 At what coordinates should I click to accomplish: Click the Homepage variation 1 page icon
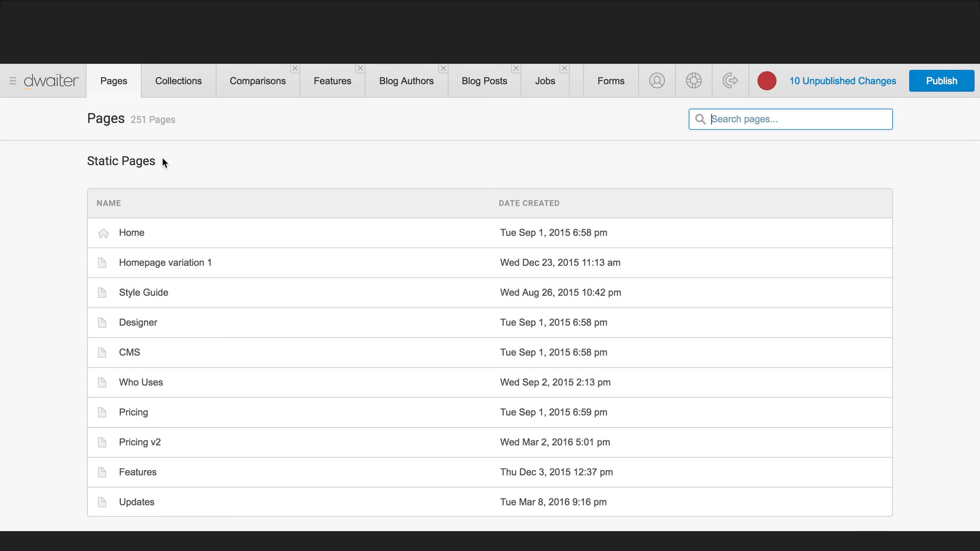point(102,263)
